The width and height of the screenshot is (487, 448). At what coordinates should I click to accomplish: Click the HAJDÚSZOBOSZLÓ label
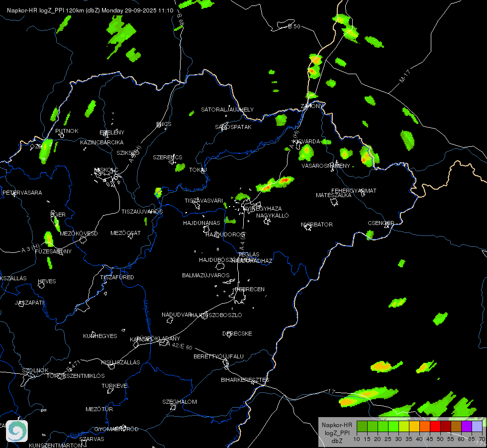click(216, 315)
